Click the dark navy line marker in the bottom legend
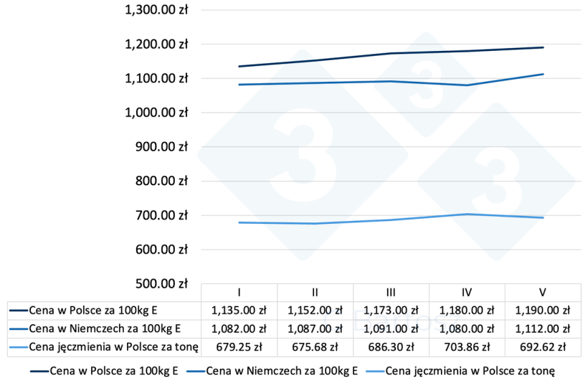The height and width of the screenshot is (386, 588). tap(39, 372)
